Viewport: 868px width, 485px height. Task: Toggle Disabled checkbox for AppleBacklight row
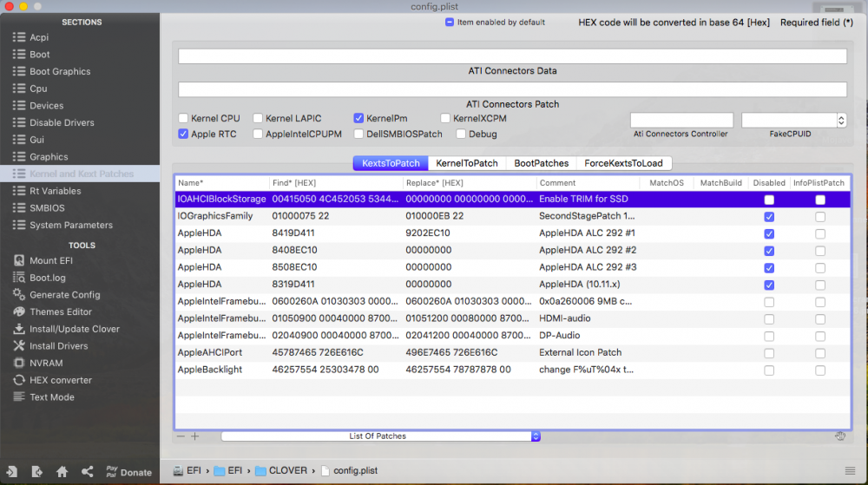(769, 370)
